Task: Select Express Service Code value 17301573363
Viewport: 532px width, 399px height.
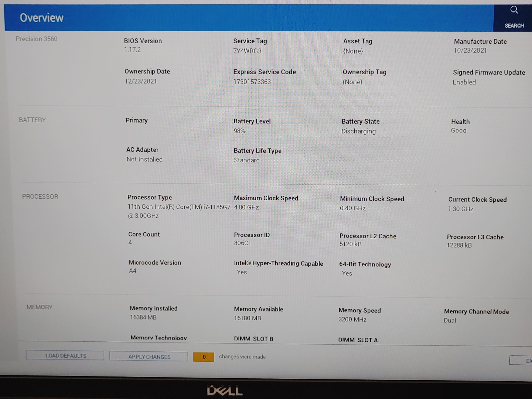Action: 252,82
